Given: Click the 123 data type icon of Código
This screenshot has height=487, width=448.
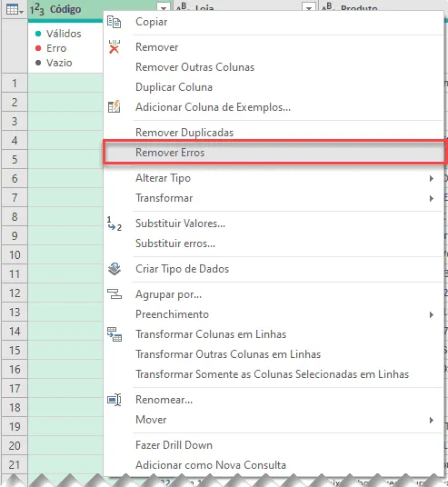Looking at the screenshot, I should pos(37,10).
